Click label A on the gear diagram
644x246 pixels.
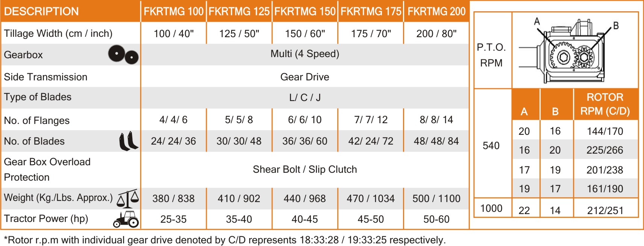537,21
